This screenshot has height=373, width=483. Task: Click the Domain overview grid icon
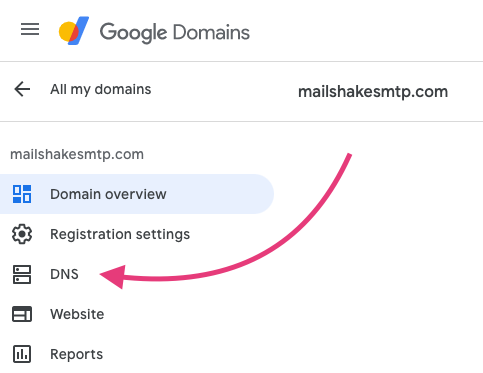(22, 194)
